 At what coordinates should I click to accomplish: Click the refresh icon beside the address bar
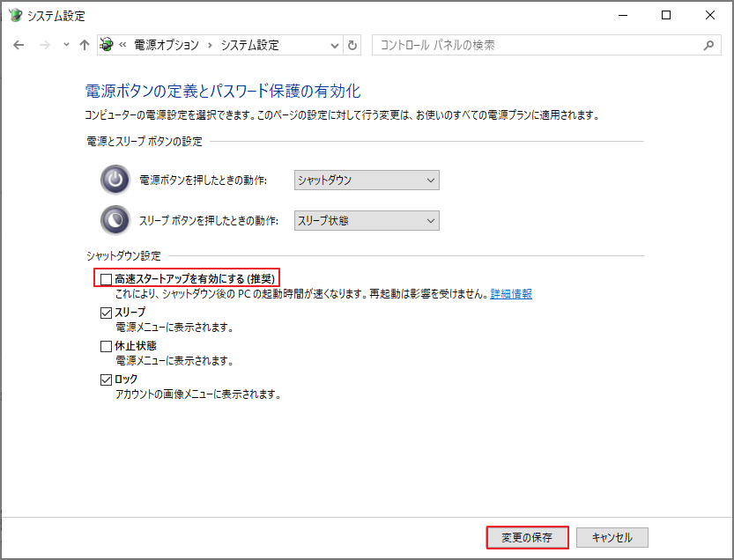coord(353,45)
